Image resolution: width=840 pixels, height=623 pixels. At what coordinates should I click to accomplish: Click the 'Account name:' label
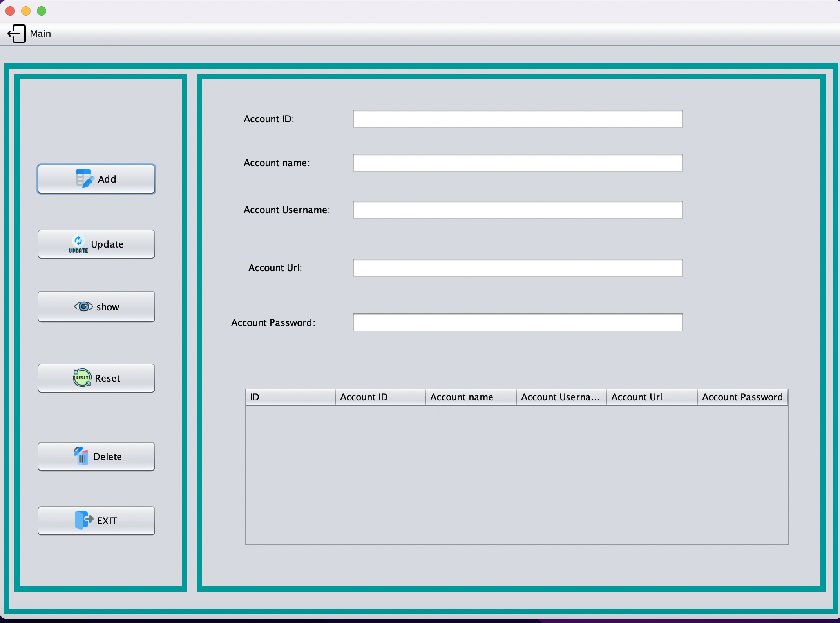pos(277,163)
